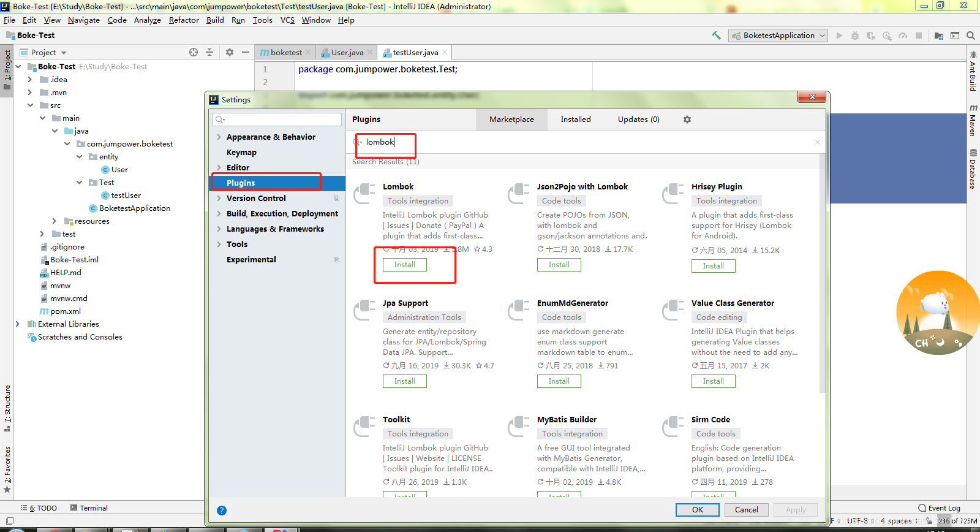Switch to Updates (0) tab

[638, 120]
